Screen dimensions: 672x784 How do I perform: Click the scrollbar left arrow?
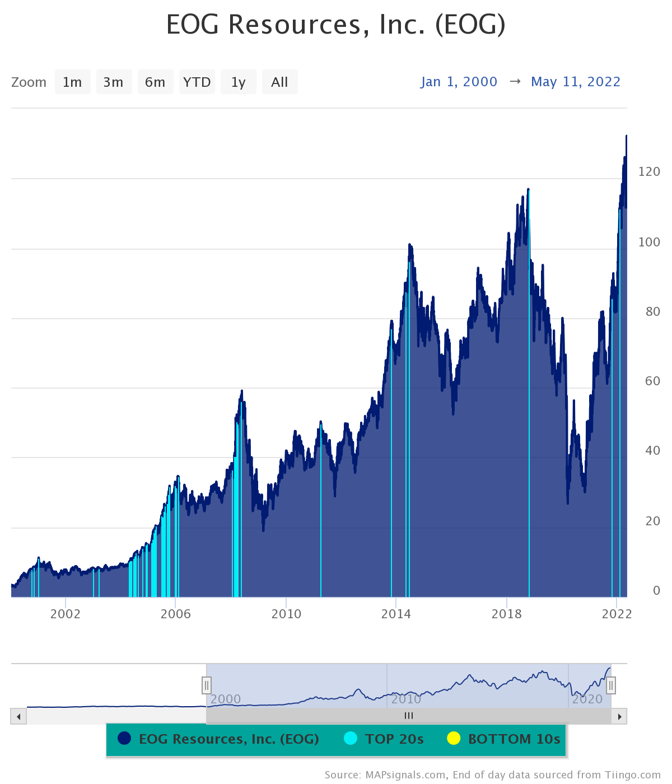tap(18, 716)
